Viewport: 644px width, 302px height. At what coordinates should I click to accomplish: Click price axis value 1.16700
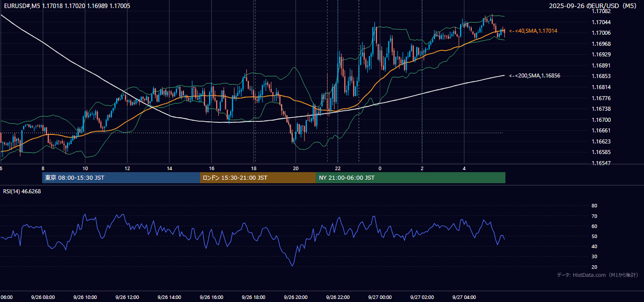click(602, 120)
